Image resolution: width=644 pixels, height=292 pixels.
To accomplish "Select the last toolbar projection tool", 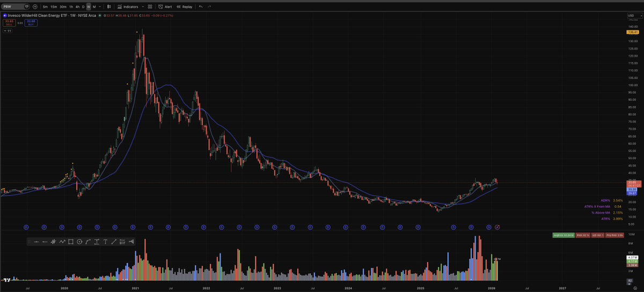I will click(131, 242).
